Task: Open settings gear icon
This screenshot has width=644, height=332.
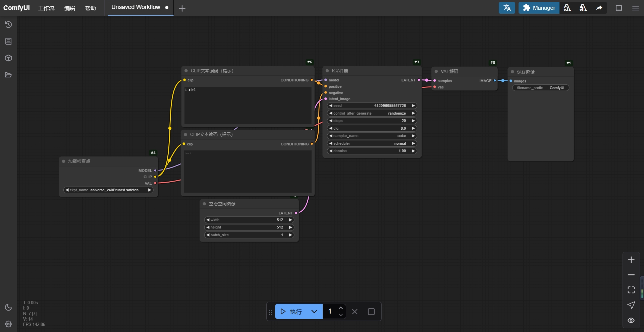Action: [x=8, y=324]
